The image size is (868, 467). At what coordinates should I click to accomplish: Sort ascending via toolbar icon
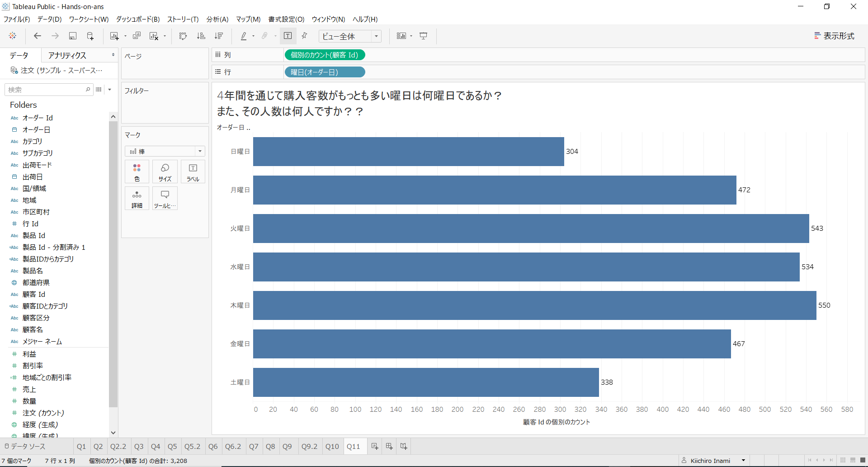point(201,36)
